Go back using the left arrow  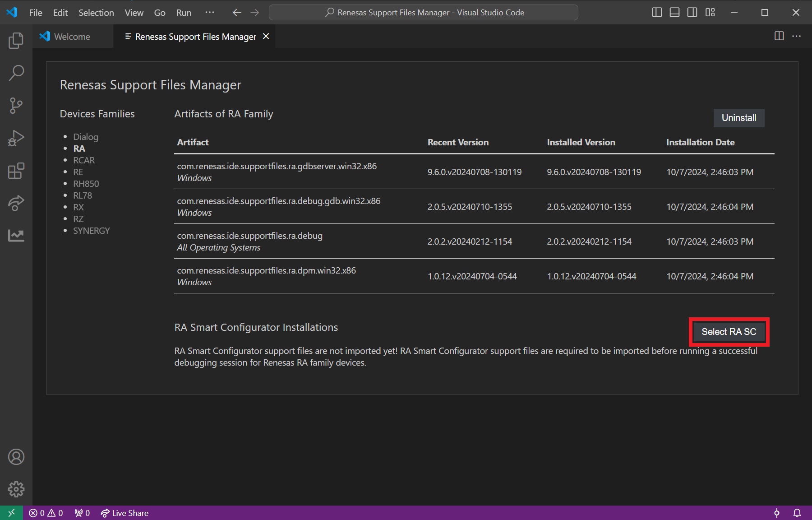(x=237, y=13)
